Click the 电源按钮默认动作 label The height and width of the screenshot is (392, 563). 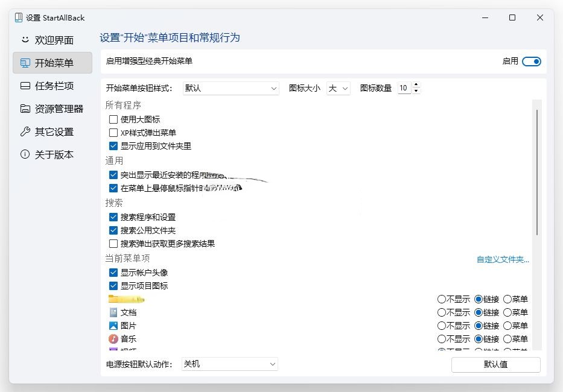139,364
